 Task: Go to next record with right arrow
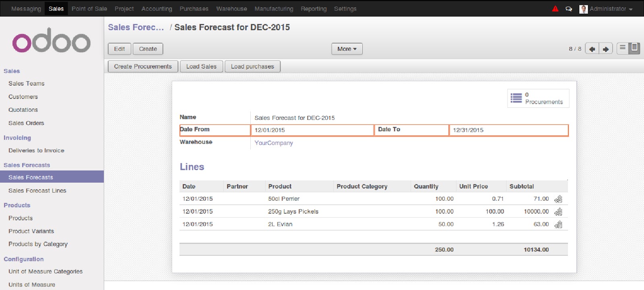(606, 49)
